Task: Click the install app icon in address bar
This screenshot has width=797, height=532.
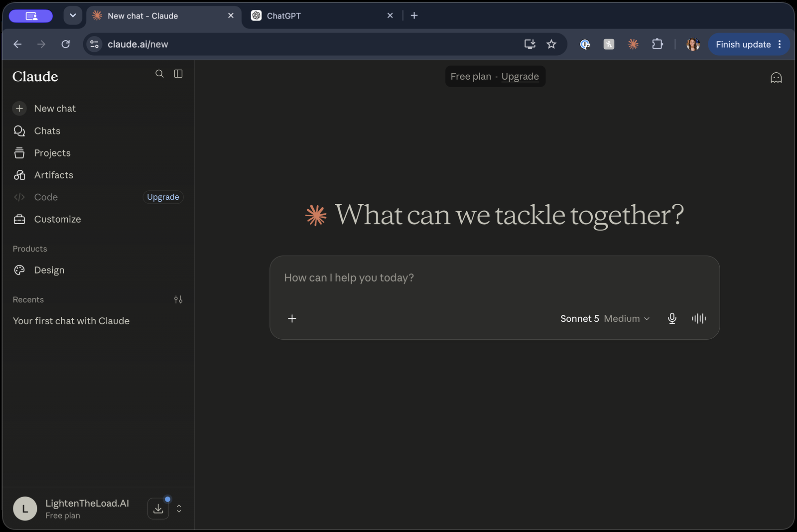Action: coord(530,44)
